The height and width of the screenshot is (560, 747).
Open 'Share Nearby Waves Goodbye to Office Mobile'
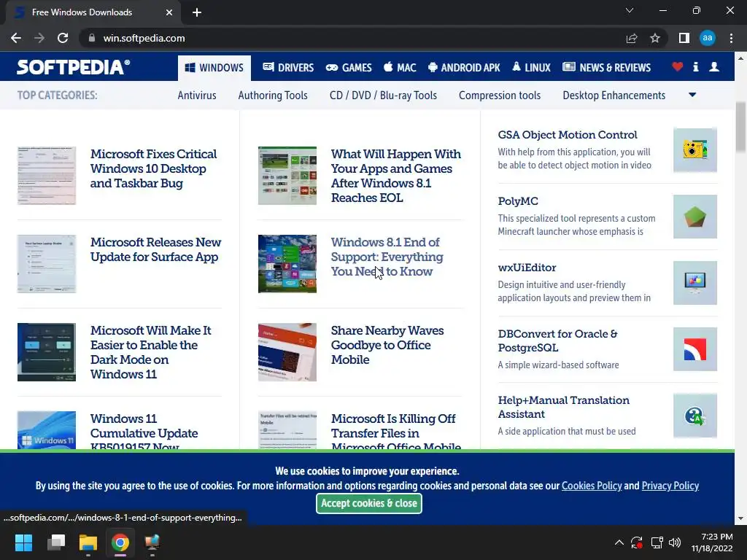(387, 345)
